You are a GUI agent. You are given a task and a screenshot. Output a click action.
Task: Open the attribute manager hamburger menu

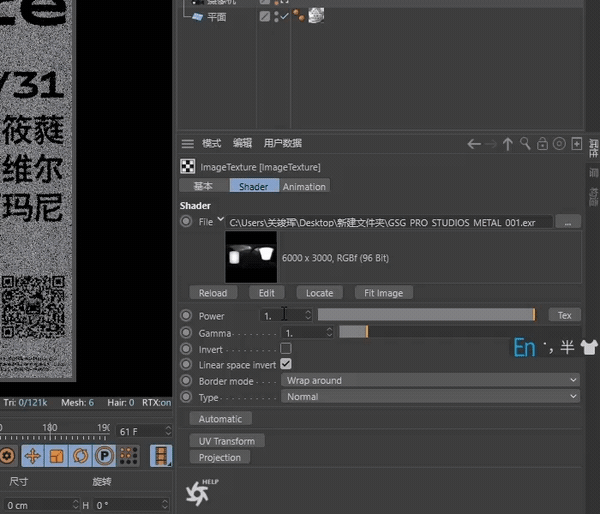point(188,144)
